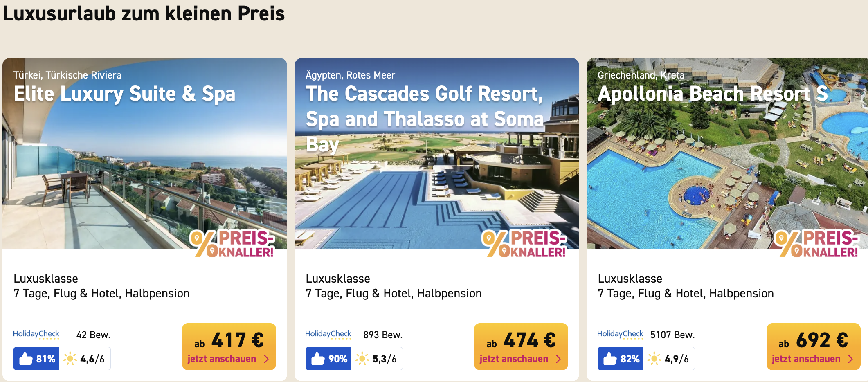
Task: Click HolidayCheck logo with 42 Bew.
Action: click(x=36, y=335)
